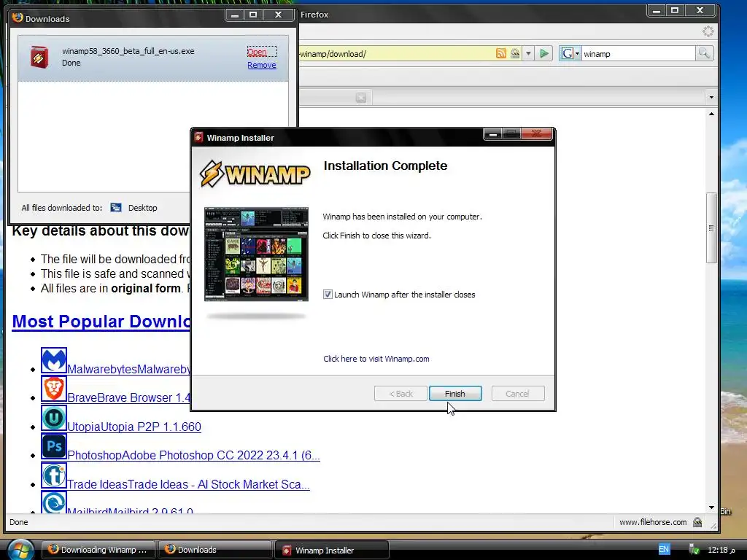The width and height of the screenshot is (747, 560).
Task: Click the Firefox activity throbber icon
Action: (x=708, y=31)
